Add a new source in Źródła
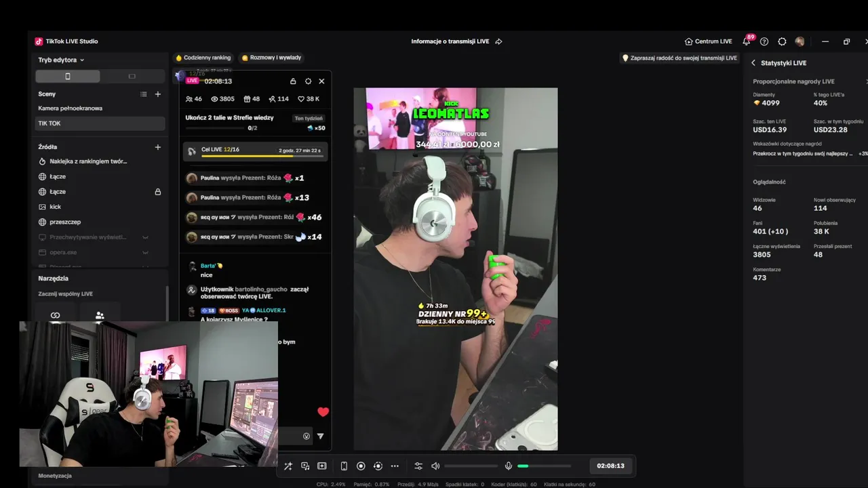 pyautogui.click(x=158, y=147)
